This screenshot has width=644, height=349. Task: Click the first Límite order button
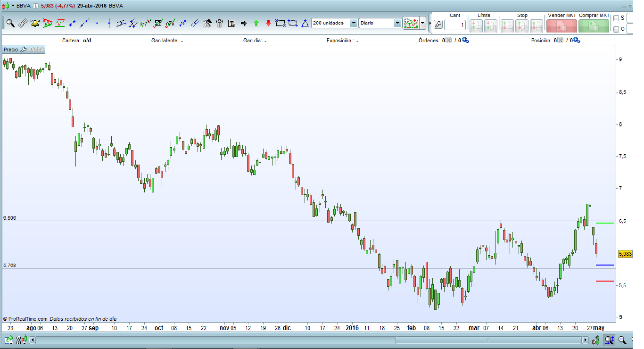pos(476,25)
